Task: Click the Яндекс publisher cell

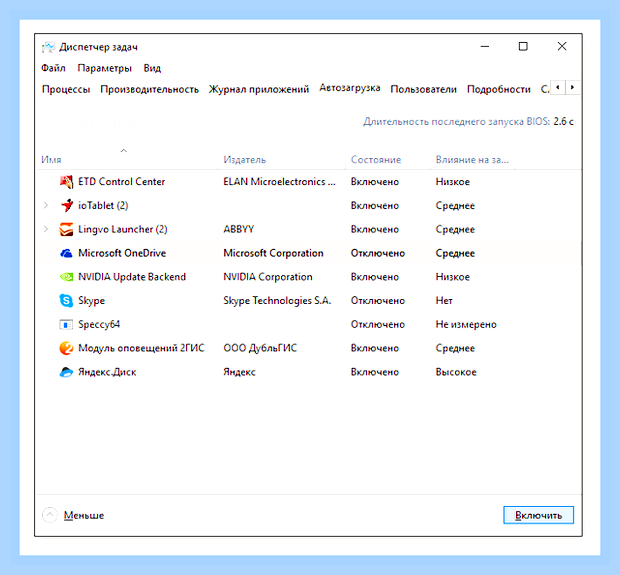Action: pos(239,372)
